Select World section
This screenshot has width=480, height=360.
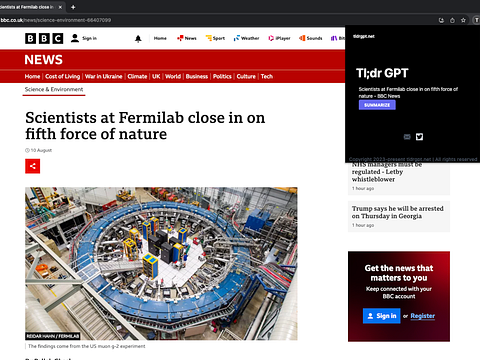[173, 76]
